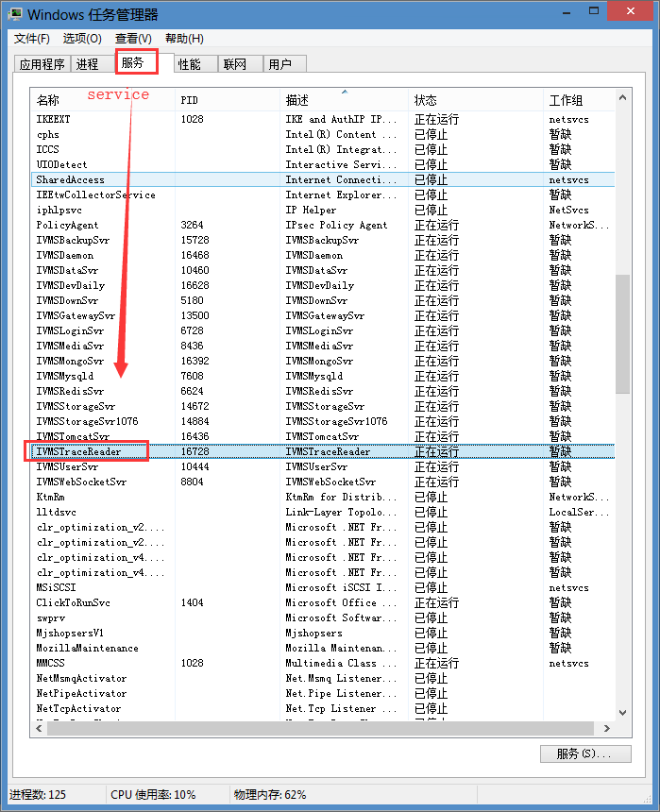Select the IVMSStorageSvr1076 service name
660x812 pixels.
point(87,421)
